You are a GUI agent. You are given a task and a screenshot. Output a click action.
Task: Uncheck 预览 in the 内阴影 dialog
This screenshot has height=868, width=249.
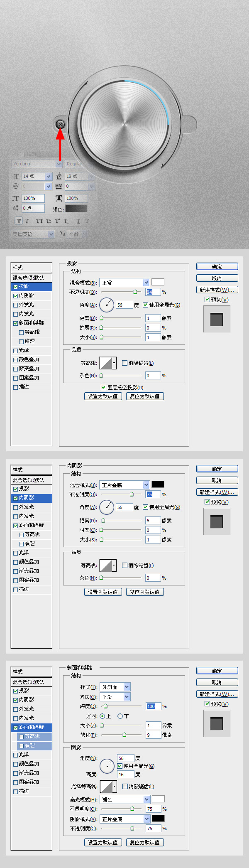[207, 502]
